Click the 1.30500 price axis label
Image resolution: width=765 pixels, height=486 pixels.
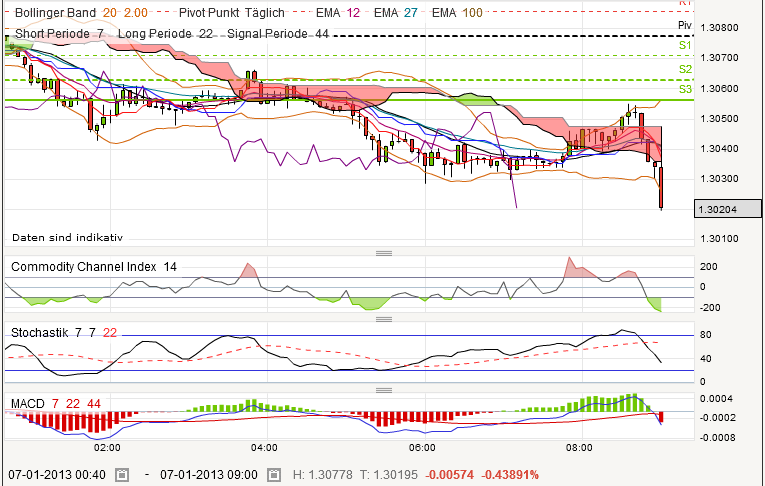click(719, 119)
